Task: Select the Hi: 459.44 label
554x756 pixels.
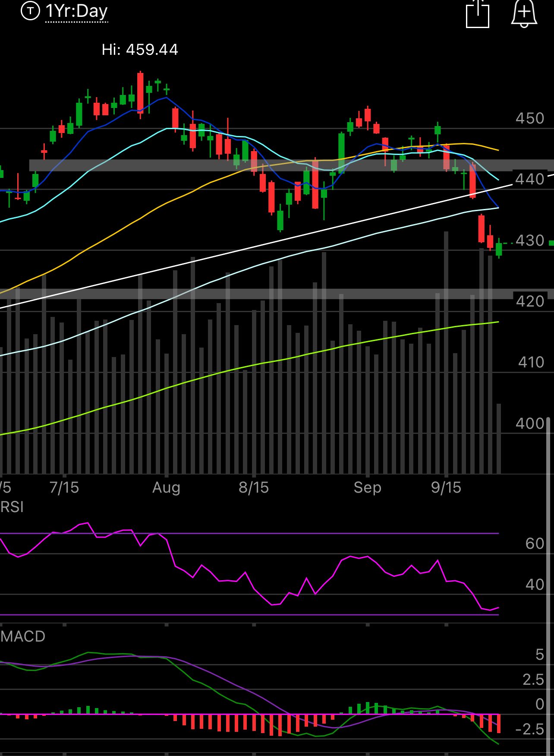Action: [140, 50]
